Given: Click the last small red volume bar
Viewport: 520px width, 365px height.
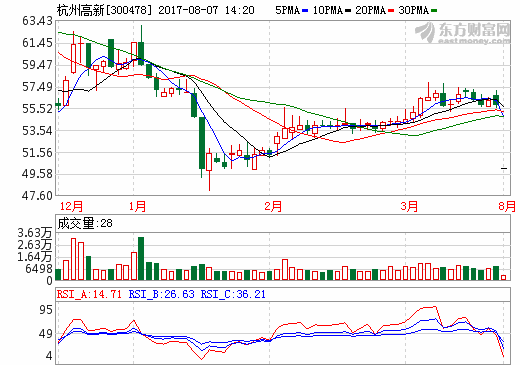Looking at the screenshot, I should pyautogui.click(x=503, y=277).
